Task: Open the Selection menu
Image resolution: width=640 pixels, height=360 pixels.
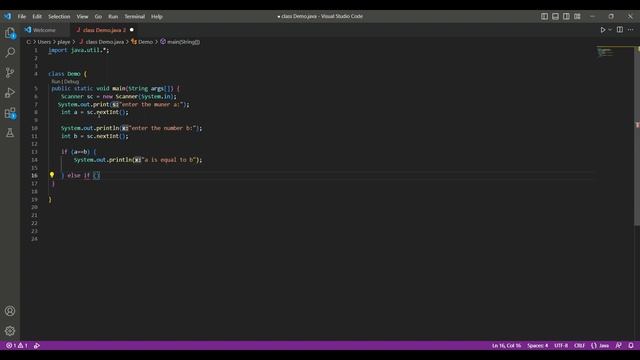Action: pyautogui.click(x=59, y=16)
